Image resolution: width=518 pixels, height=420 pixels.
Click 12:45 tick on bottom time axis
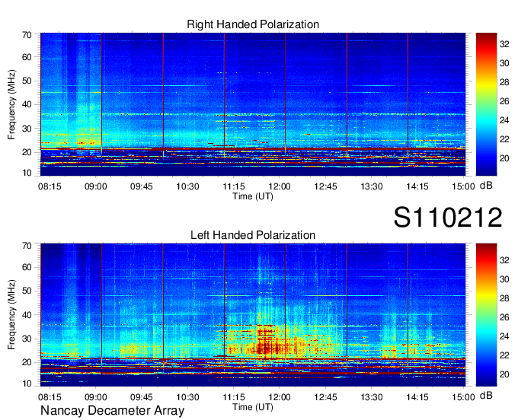point(325,397)
